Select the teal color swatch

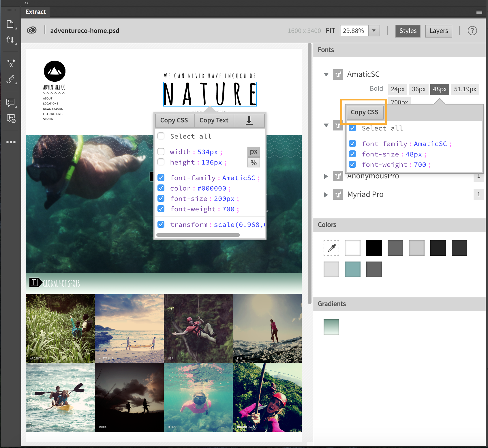353,269
